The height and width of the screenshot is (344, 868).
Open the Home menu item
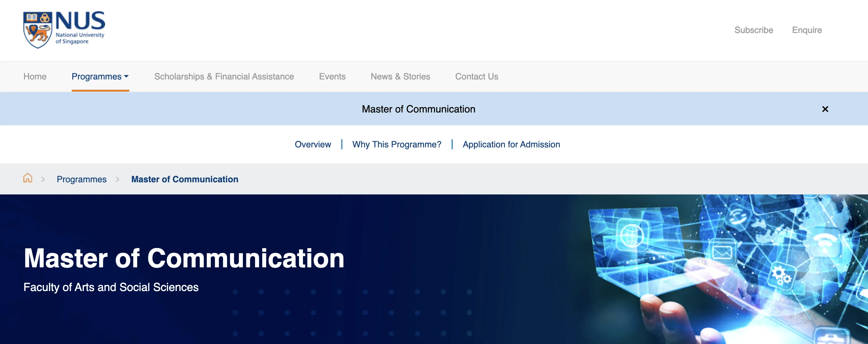pos(35,76)
